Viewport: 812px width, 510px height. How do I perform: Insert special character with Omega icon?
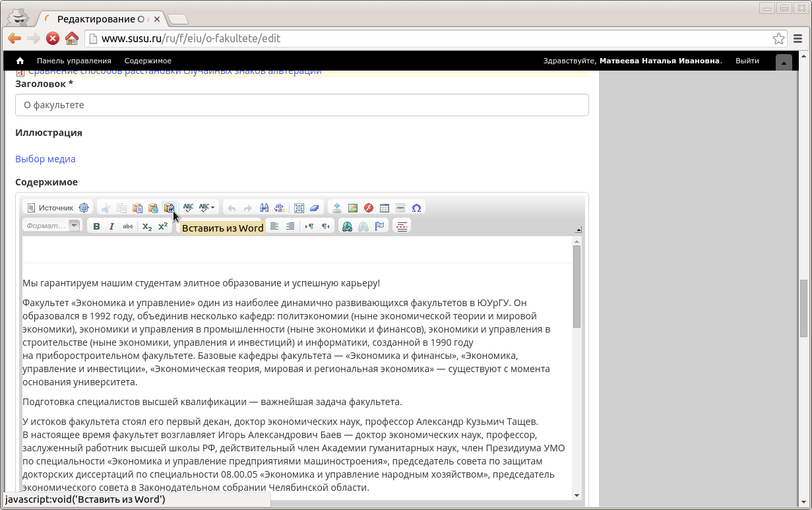(x=416, y=208)
